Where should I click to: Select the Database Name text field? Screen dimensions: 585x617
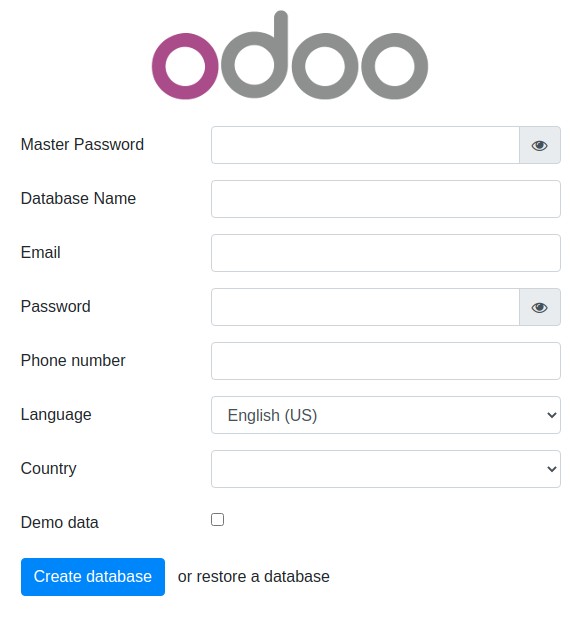pos(386,199)
